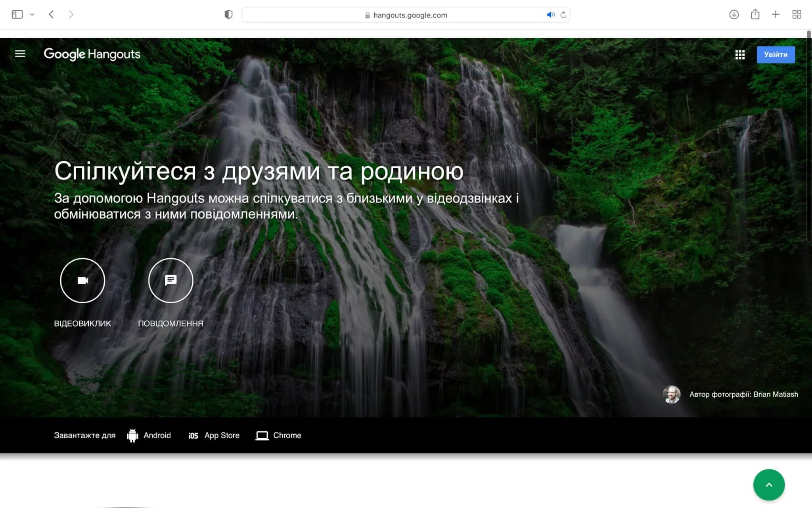Click the Chrome download icon
Screen dimensions: 812x508
click(x=262, y=435)
